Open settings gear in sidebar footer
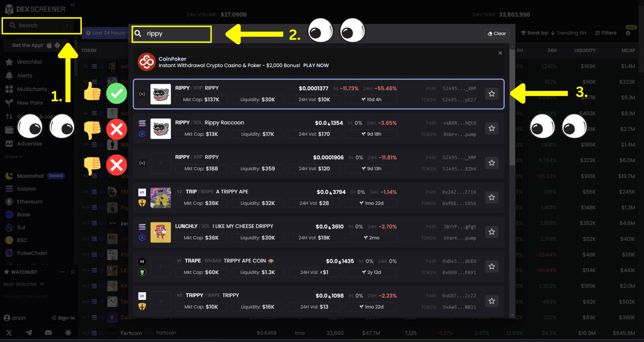 [68, 333]
